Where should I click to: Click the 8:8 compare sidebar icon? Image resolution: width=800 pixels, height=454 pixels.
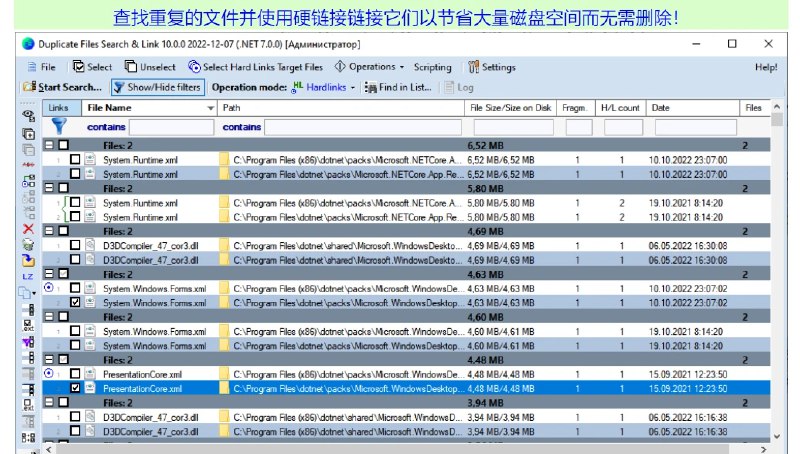tap(29, 438)
